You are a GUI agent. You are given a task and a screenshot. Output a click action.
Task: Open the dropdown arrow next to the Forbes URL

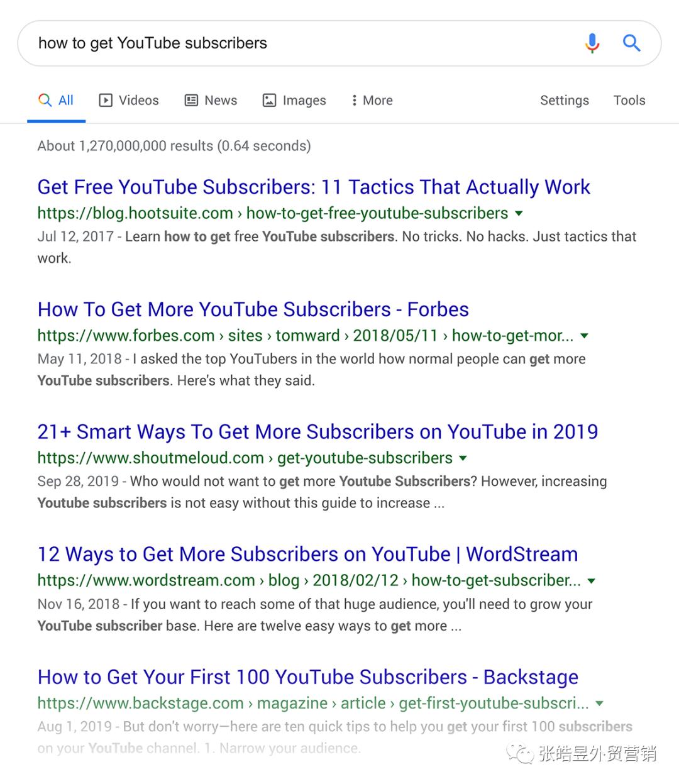point(584,336)
